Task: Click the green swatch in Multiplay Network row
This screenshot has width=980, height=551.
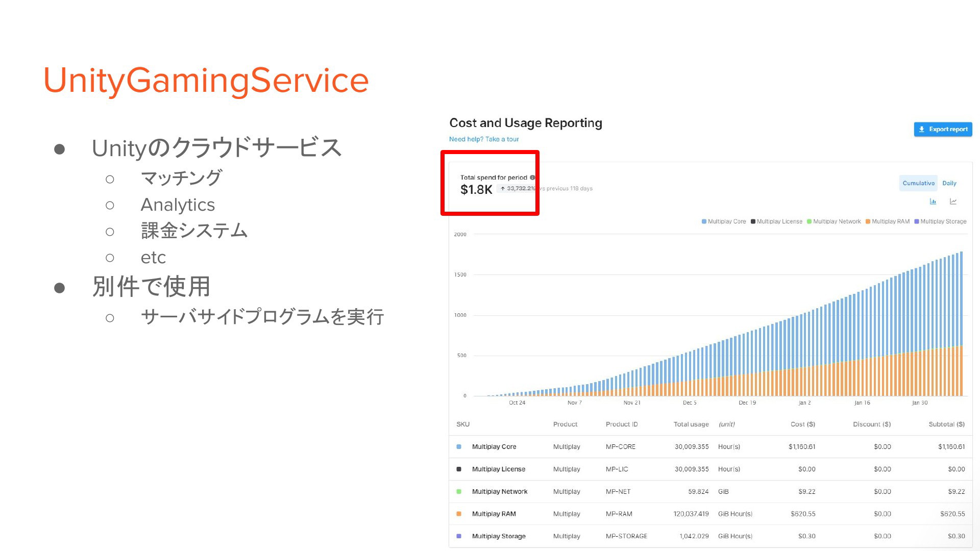Action: point(459,492)
